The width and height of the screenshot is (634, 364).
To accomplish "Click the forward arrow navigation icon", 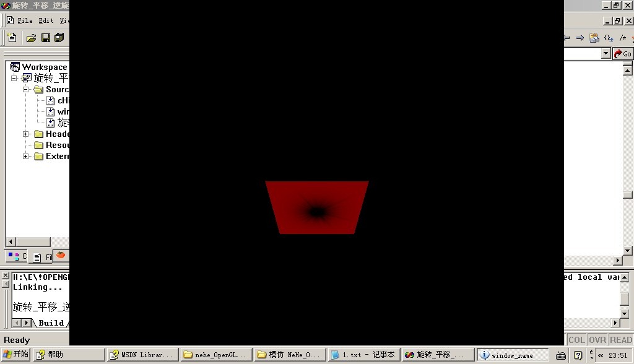I will click(x=580, y=38).
